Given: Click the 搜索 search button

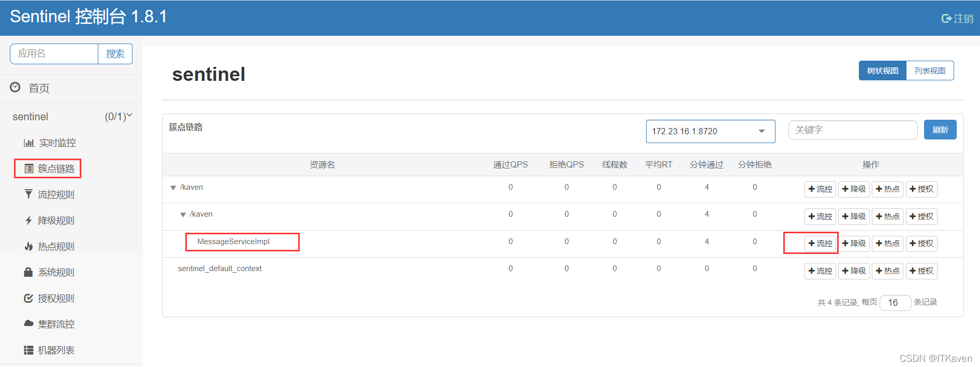Looking at the screenshot, I should coord(115,54).
